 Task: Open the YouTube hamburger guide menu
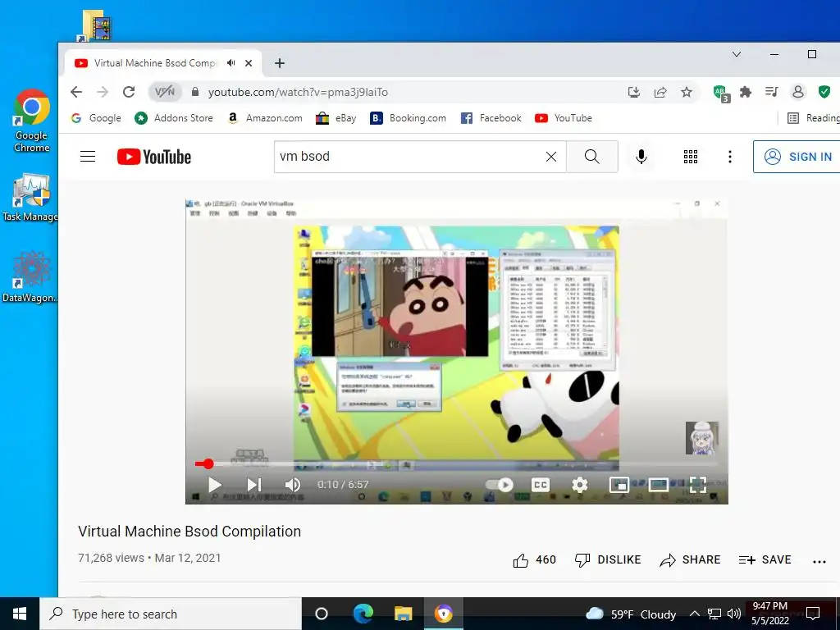[x=88, y=157]
